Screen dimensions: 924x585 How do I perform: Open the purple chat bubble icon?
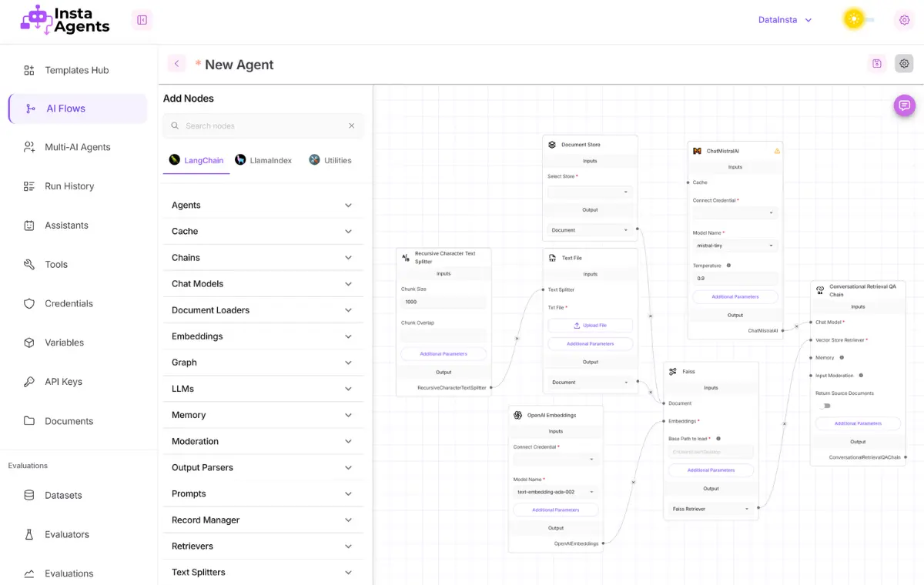[x=904, y=105]
